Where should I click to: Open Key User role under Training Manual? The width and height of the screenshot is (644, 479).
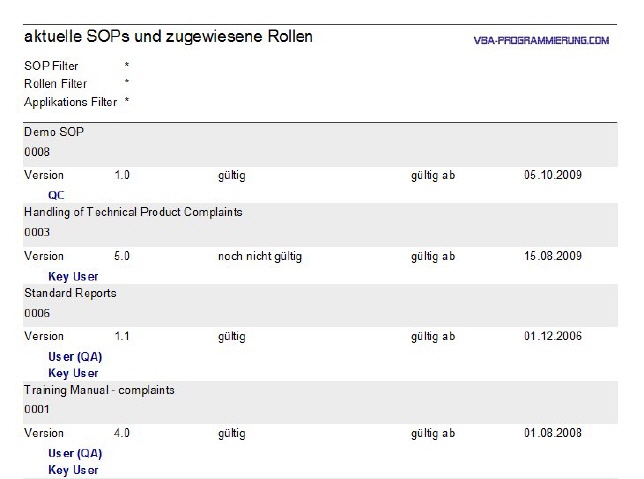(x=73, y=470)
